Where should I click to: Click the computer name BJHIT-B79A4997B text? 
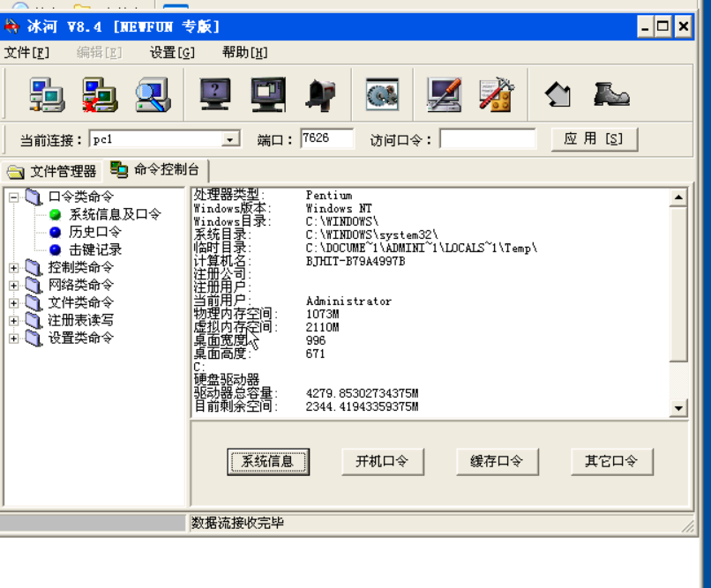tap(355, 262)
